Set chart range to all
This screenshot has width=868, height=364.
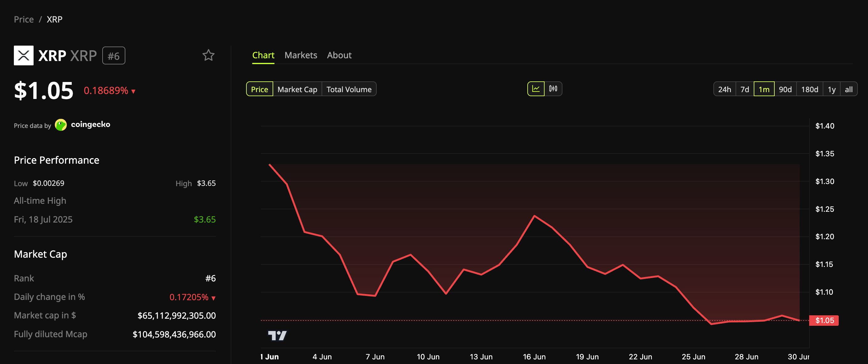849,89
